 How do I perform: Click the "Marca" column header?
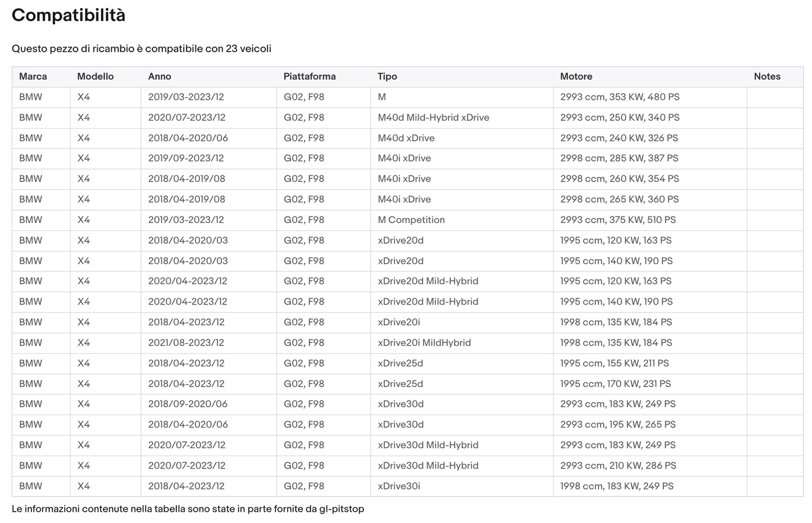point(33,76)
